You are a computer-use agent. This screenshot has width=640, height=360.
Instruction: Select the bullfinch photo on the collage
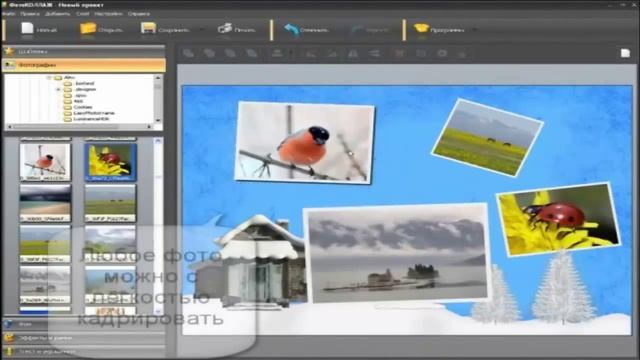(304, 142)
